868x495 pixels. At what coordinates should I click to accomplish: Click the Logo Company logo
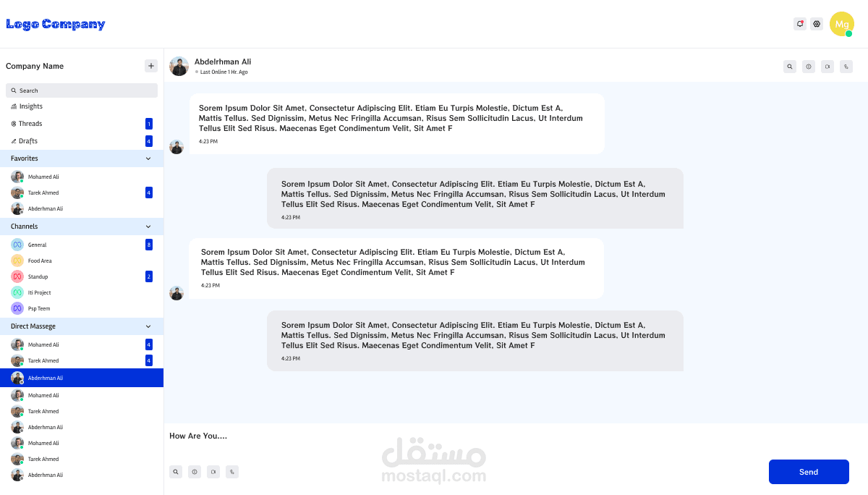pyautogui.click(x=56, y=24)
